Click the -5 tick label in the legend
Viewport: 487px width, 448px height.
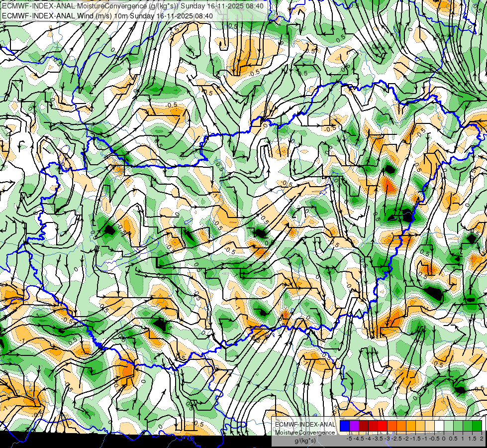pyautogui.click(x=349, y=439)
